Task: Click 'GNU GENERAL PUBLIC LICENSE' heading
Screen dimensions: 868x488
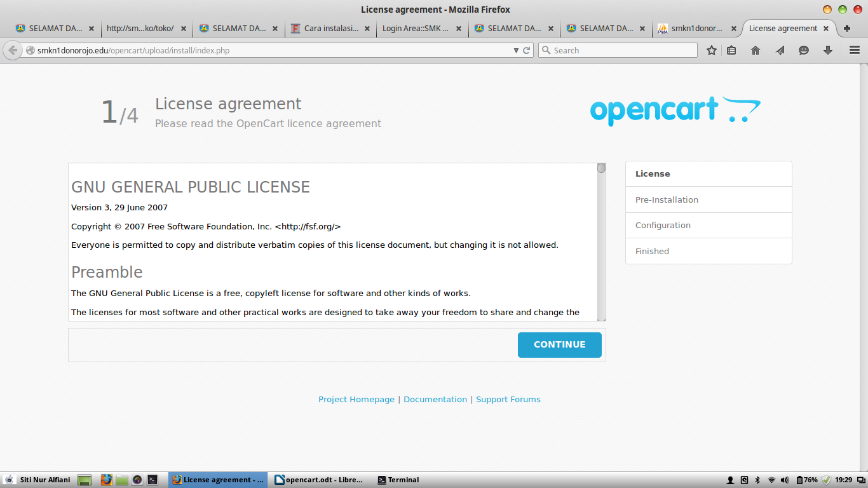Action: point(191,187)
